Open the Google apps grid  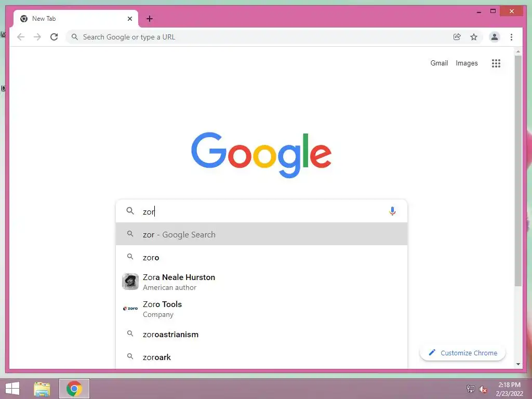pos(496,63)
